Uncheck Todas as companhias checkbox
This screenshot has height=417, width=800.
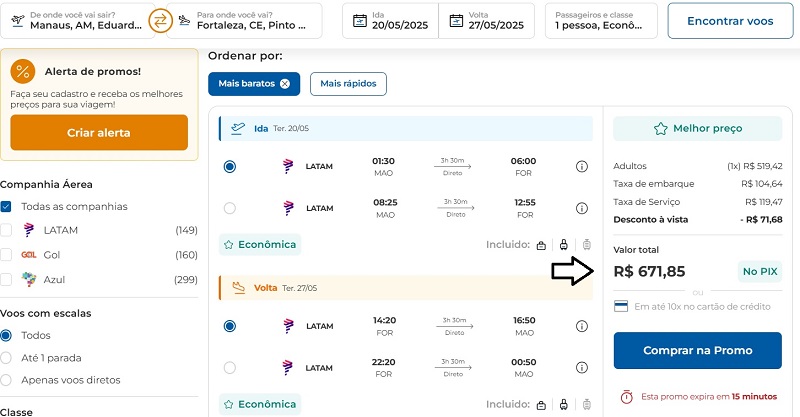[x=6, y=207]
